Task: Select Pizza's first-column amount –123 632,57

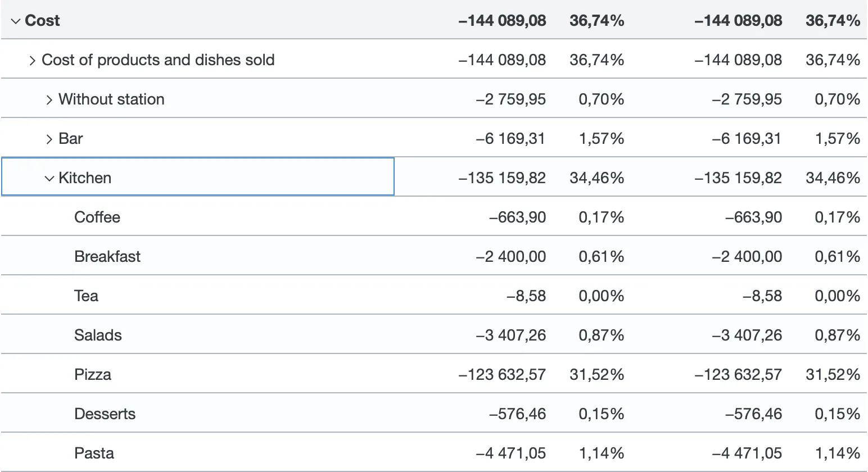Action: (502, 375)
